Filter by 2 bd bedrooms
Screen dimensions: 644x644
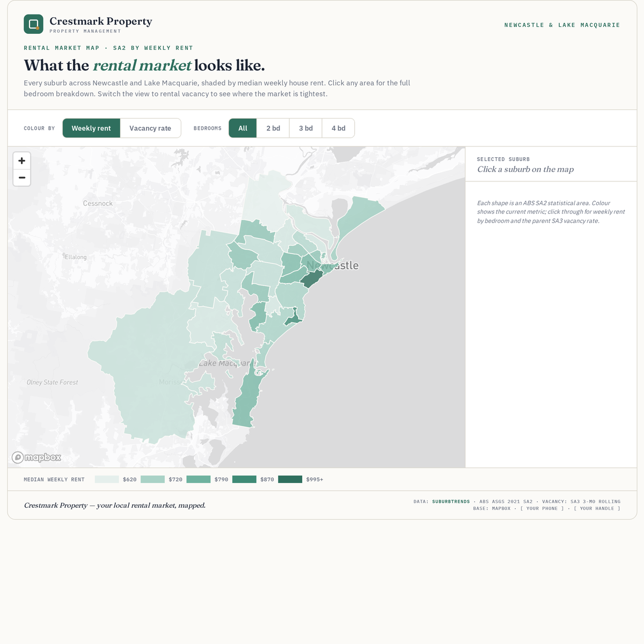pos(273,128)
